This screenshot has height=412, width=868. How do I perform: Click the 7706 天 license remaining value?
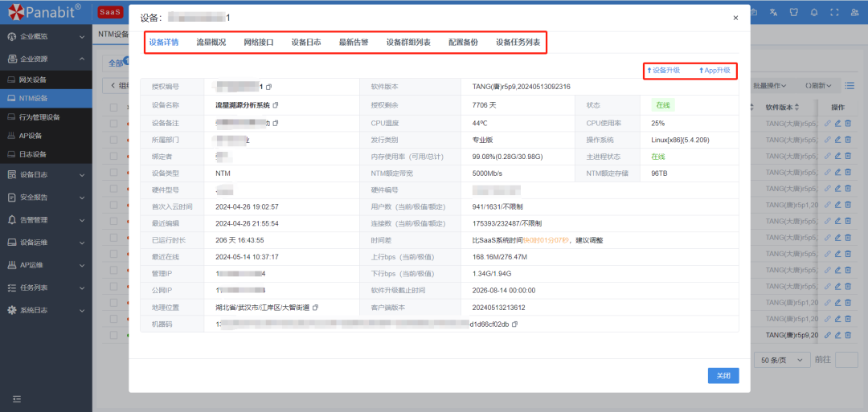click(x=484, y=105)
